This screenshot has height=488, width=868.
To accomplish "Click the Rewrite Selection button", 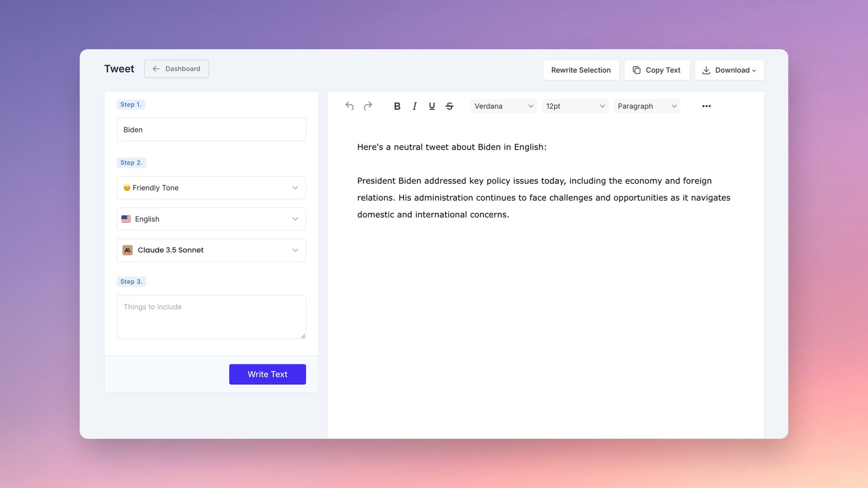I will (x=581, y=70).
